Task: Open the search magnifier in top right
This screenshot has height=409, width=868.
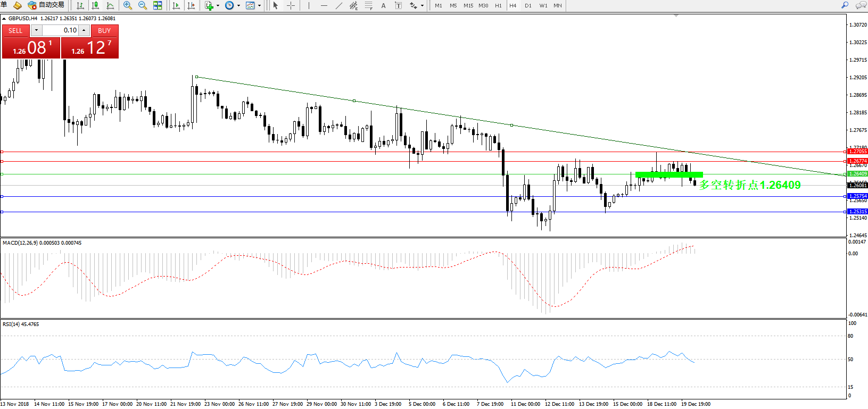Action: tap(845, 5)
